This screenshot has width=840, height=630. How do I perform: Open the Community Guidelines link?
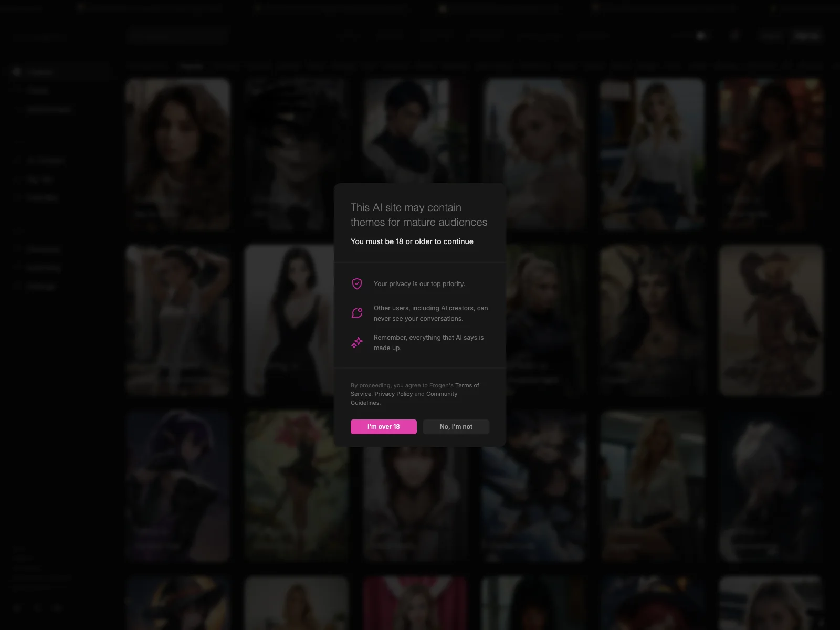(404, 398)
